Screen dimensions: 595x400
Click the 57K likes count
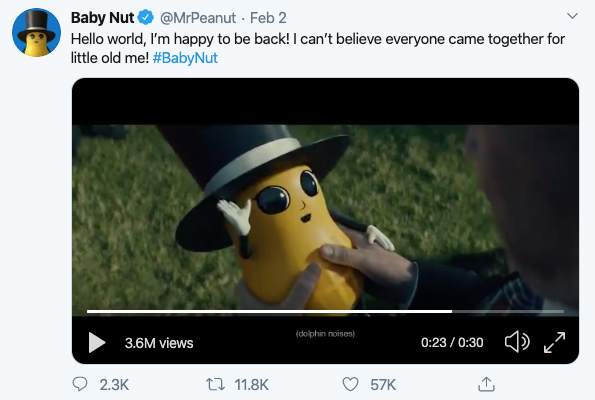point(383,385)
